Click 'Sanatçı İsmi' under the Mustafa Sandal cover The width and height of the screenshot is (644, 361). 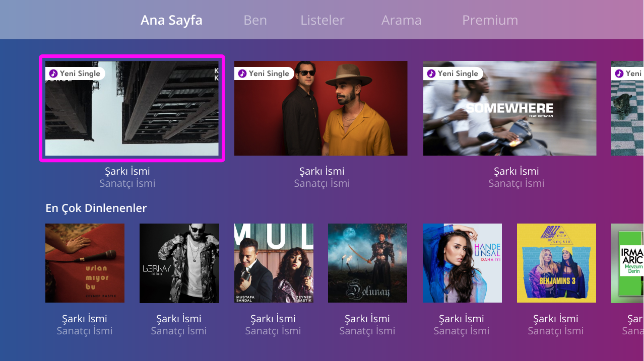click(x=273, y=331)
